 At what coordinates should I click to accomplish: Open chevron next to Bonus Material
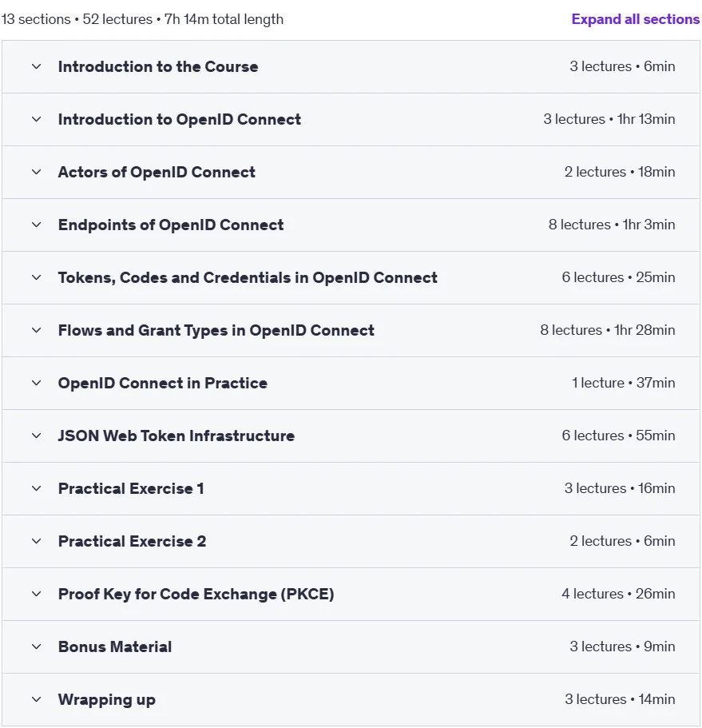36,646
